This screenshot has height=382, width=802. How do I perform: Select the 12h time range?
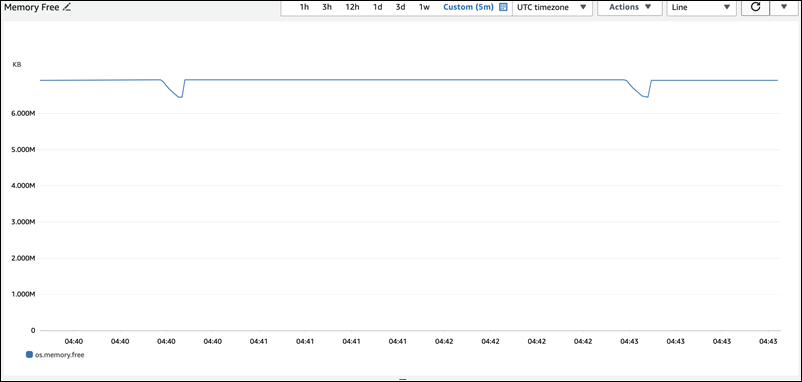(352, 7)
